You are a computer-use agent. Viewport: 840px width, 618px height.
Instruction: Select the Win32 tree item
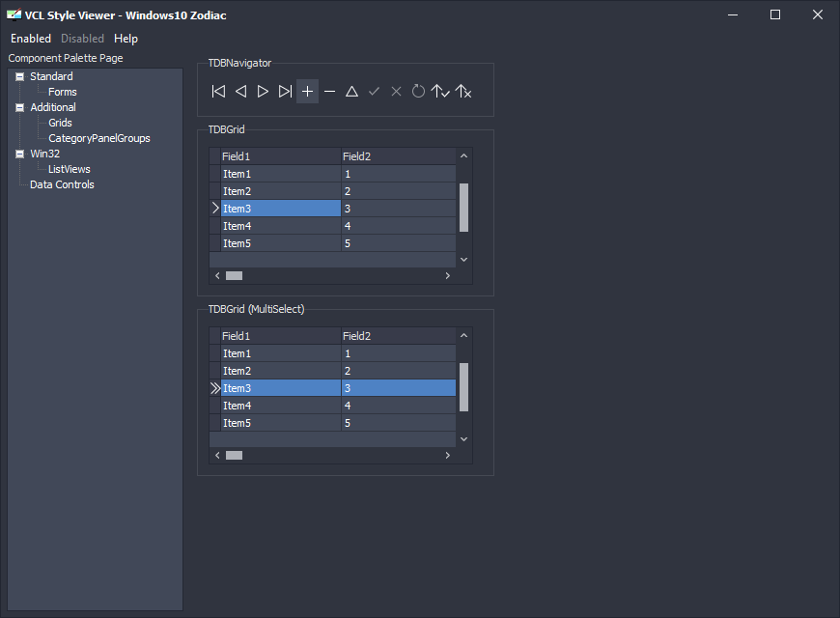tap(45, 154)
